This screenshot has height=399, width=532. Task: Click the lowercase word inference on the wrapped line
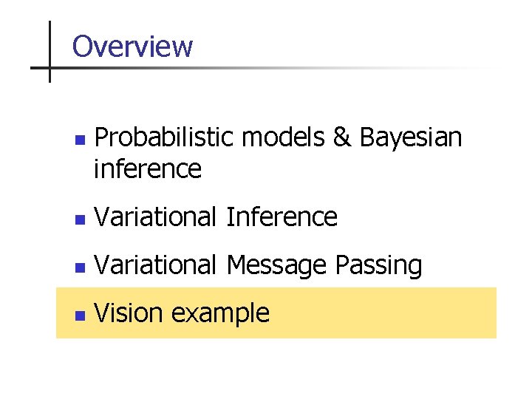(148, 169)
